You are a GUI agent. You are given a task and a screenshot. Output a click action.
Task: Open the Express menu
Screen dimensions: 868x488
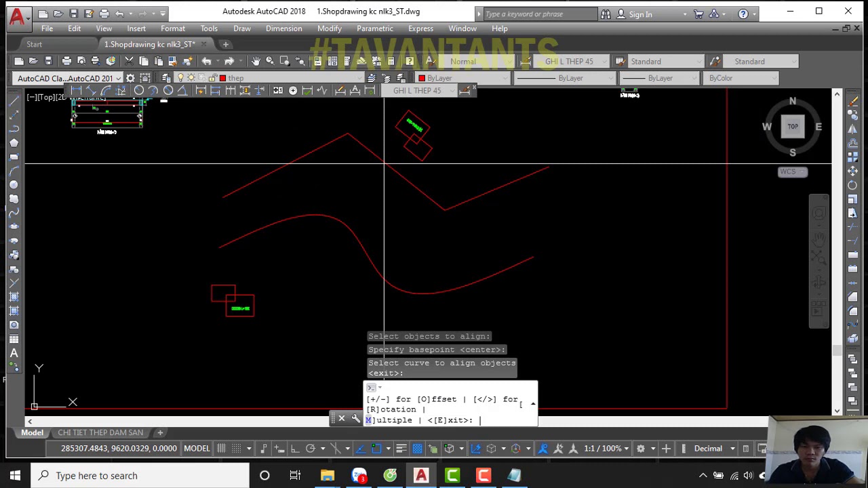[x=420, y=28]
